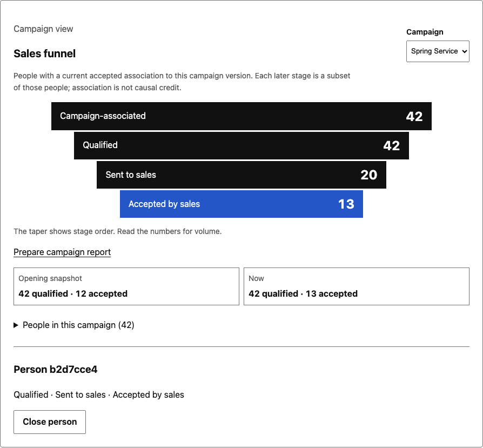Open the Prepare campaign report link
Screen dimensions: 483x448
click(x=62, y=252)
